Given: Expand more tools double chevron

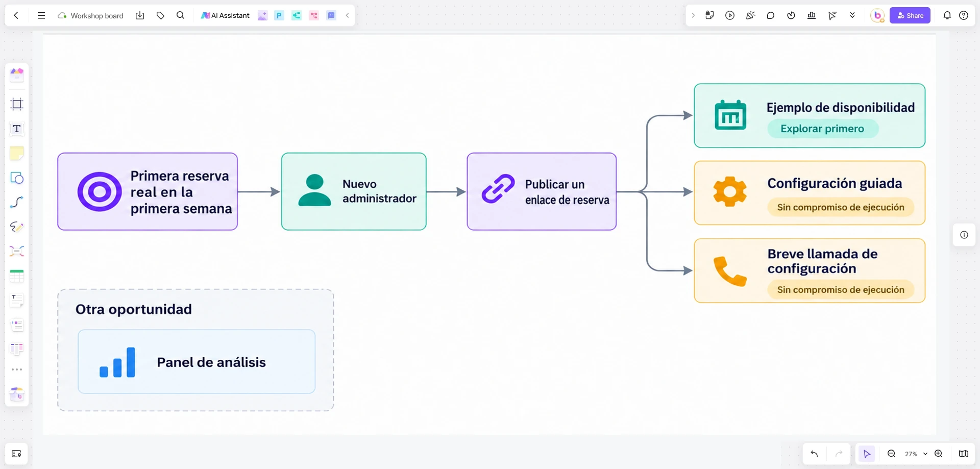Looking at the screenshot, I should pyautogui.click(x=852, y=15).
